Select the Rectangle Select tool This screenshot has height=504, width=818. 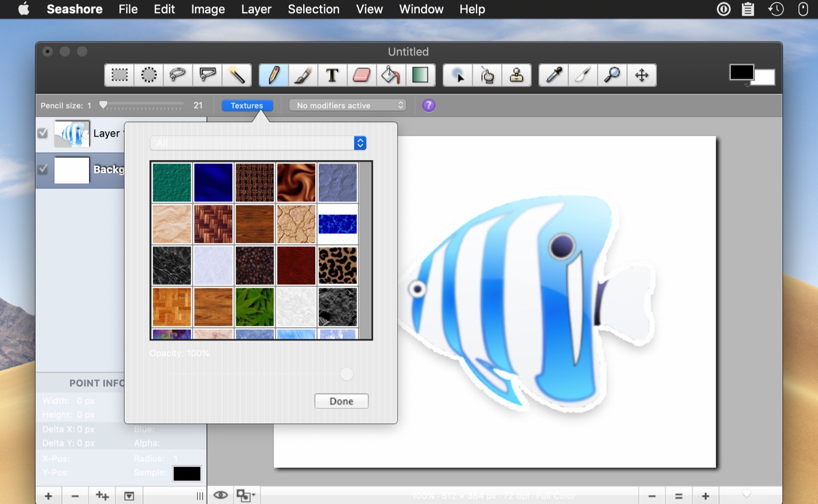(x=120, y=75)
